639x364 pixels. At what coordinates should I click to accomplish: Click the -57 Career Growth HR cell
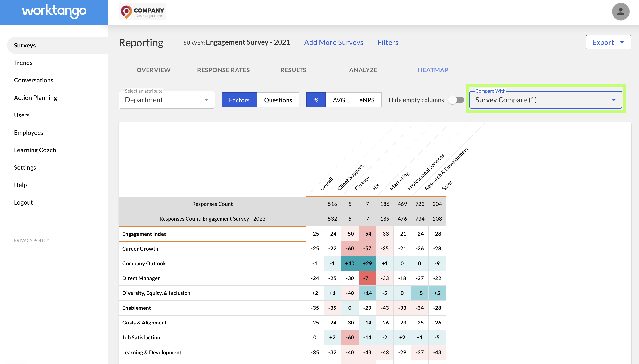coord(367,249)
